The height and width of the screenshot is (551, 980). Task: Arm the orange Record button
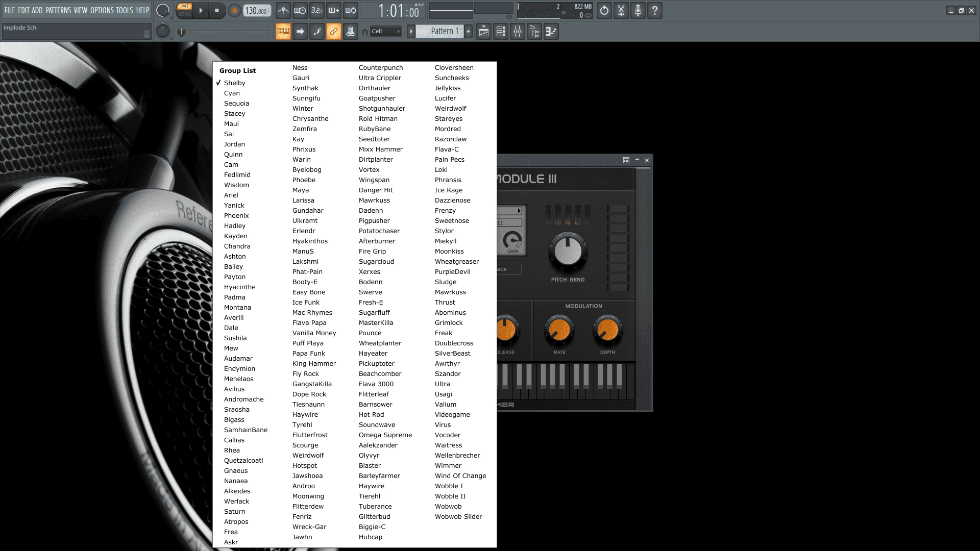tap(234, 11)
